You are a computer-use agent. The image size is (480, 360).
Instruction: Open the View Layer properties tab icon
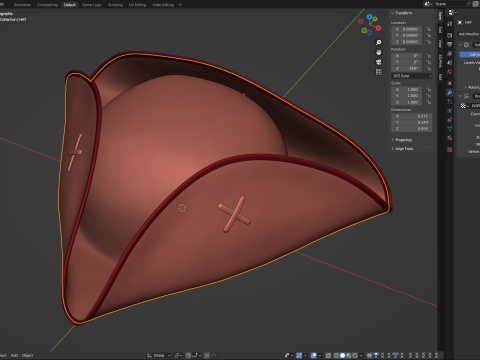[x=450, y=53]
